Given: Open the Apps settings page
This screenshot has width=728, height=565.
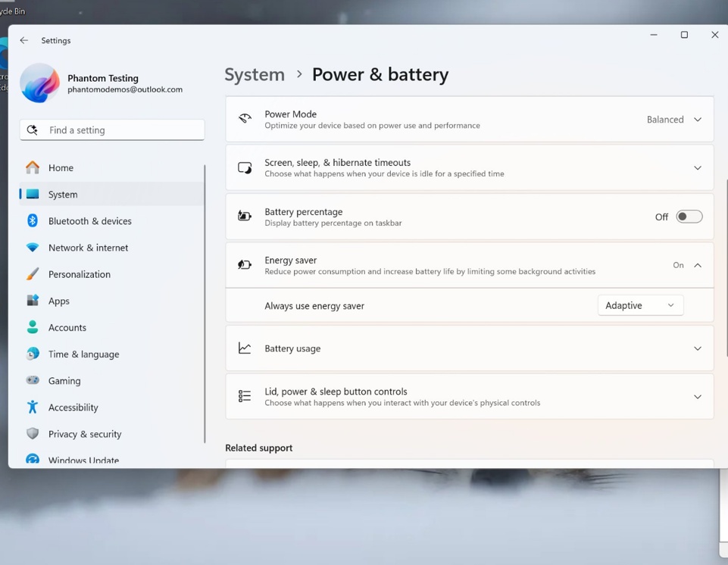Looking at the screenshot, I should (x=59, y=301).
